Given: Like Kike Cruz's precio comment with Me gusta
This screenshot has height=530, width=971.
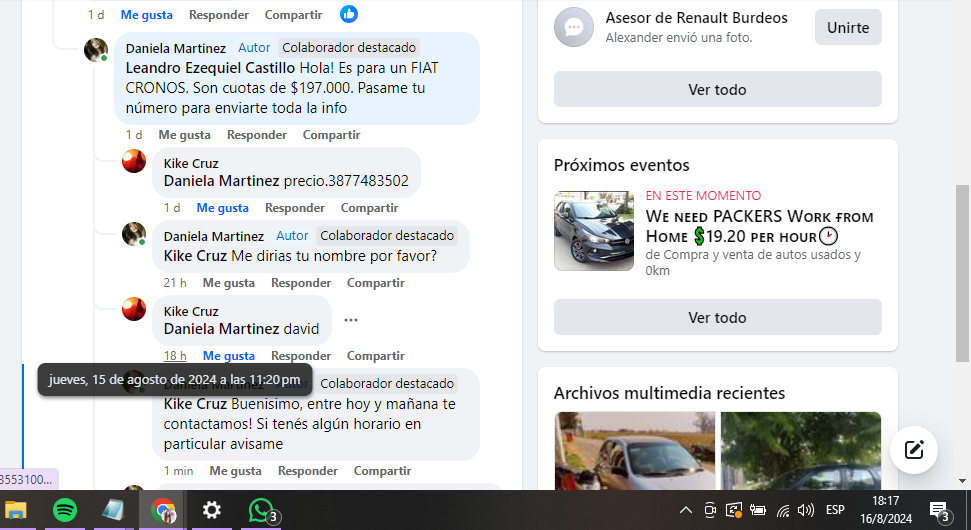Looking at the screenshot, I should pyautogui.click(x=222, y=208).
